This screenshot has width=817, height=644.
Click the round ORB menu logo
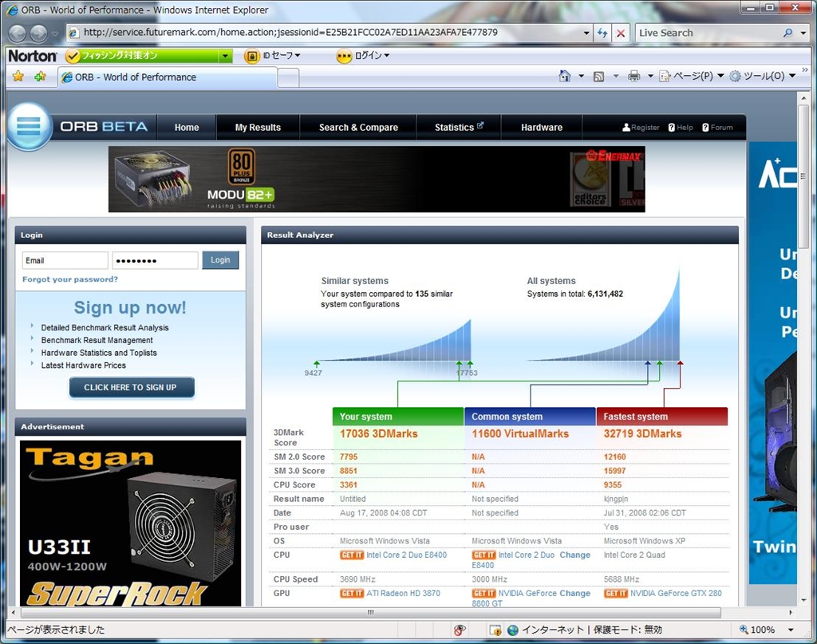(x=30, y=125)
